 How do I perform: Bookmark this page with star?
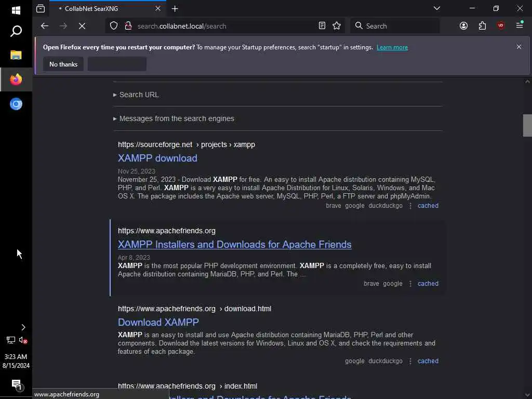pyautogui.click(x=337, y=26)
